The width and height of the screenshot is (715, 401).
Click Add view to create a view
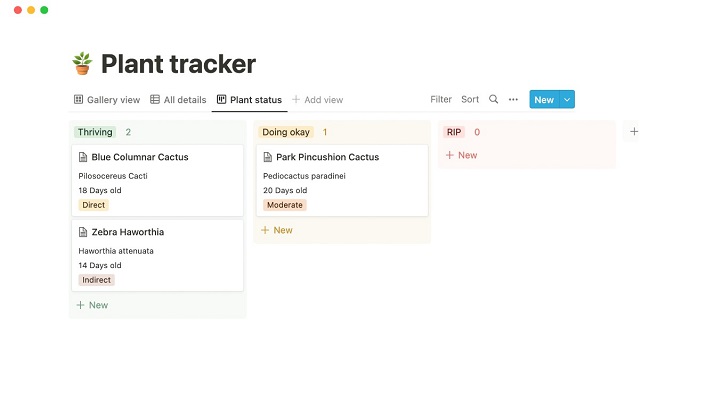317,100
